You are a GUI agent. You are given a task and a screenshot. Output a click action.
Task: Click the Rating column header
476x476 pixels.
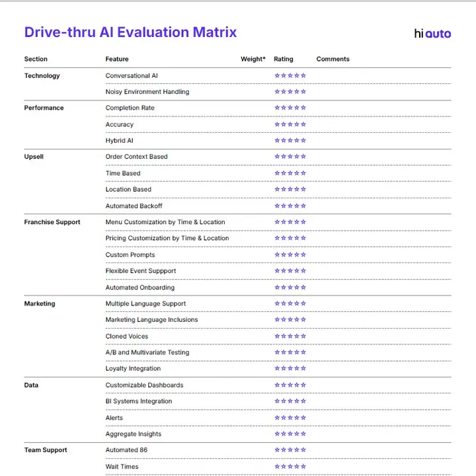283,59
